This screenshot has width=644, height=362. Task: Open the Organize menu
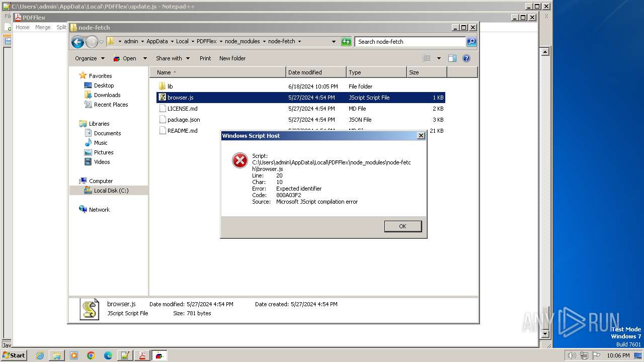coord(90,58)
